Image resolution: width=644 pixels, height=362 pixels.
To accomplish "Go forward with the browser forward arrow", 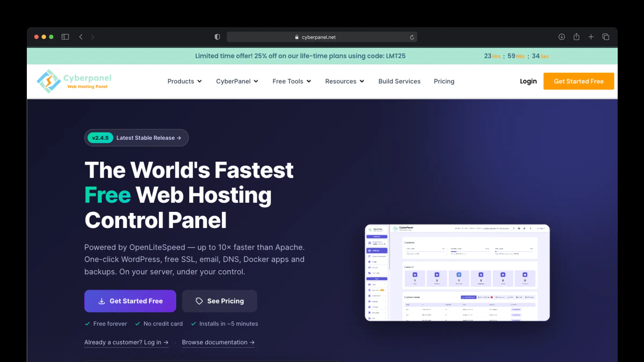I will [x=93, y=37].
